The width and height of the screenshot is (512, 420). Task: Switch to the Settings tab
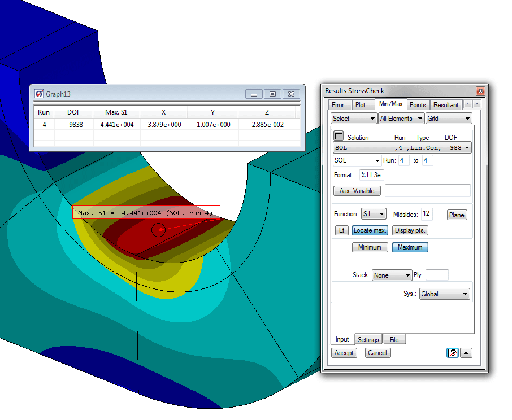368,339
